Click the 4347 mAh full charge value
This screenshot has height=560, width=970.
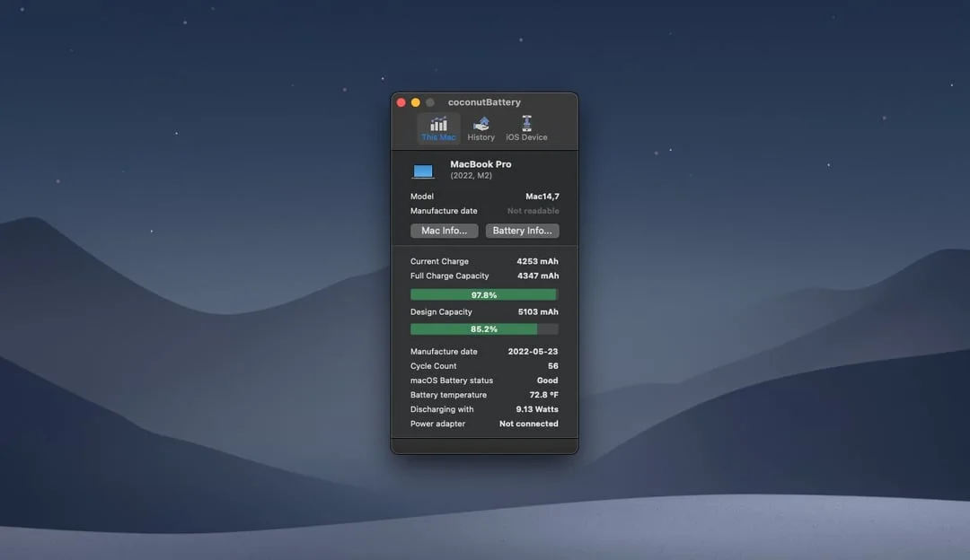click(538, 276)
